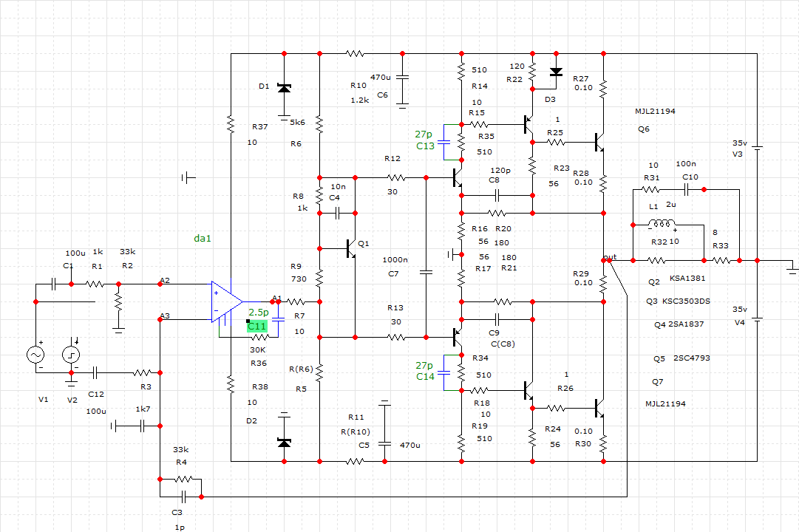The image size is (799, 532).
Task: Select the D1 zener diode symbol
Action: [x=284, y=88]
